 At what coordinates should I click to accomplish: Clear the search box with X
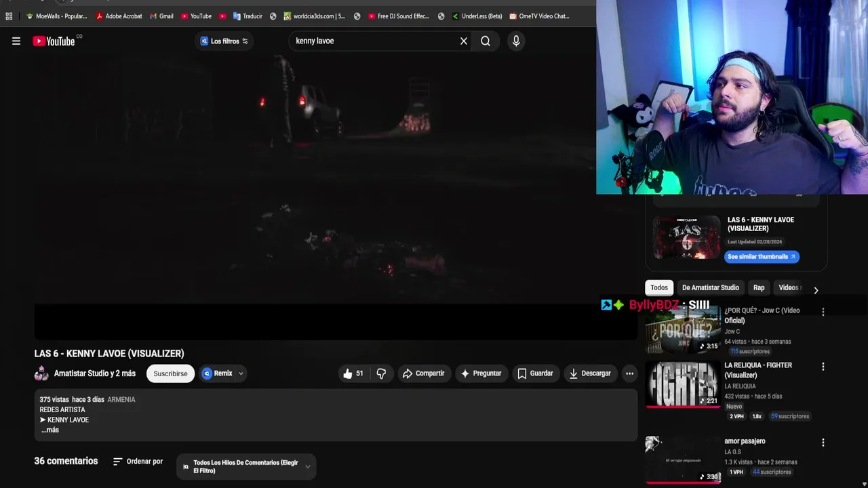(464, 41)
